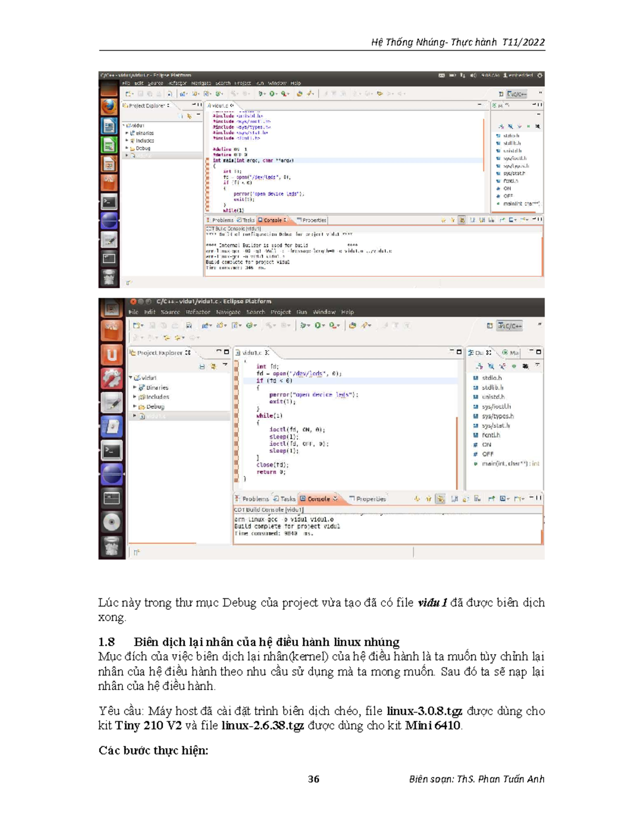Click the Pin Console icon in lower Console toolbar
Viewport: 644px width, 834px height.
(492, 499)
